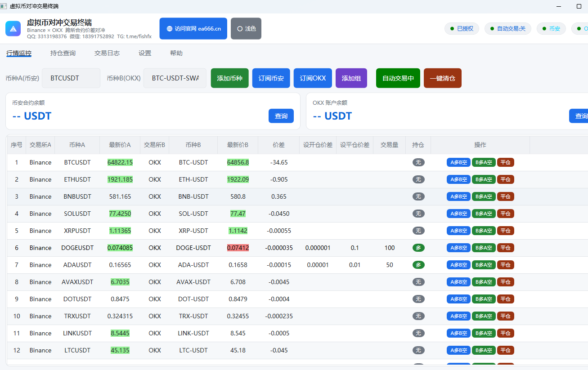
Task: Click the ADAUSDT volume value 50
Action: [x=390, y=265]
